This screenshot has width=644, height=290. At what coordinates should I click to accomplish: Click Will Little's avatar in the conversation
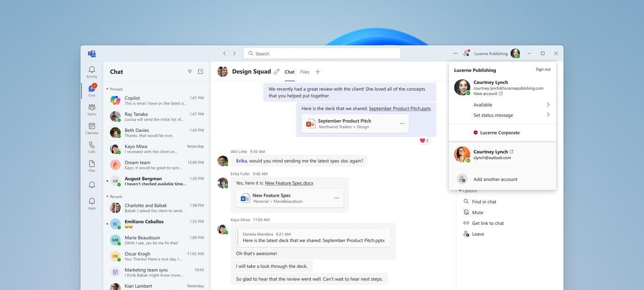pyautogui.click(x=222, y=161)
